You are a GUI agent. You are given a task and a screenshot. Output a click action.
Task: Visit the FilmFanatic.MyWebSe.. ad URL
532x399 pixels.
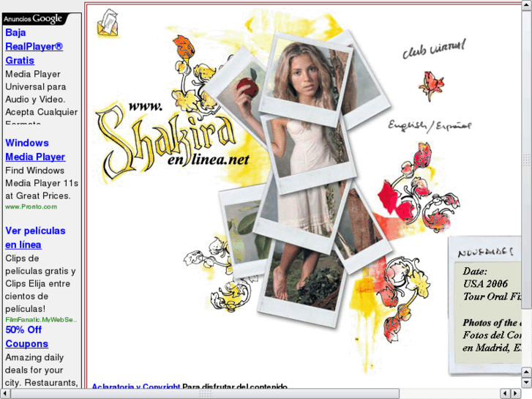(x=41, y=319)
